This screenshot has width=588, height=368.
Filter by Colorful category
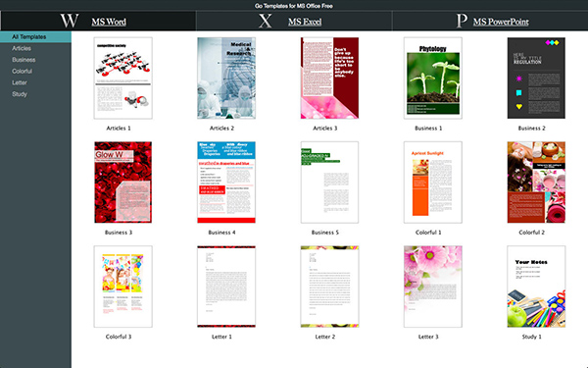tap(23, 72)
